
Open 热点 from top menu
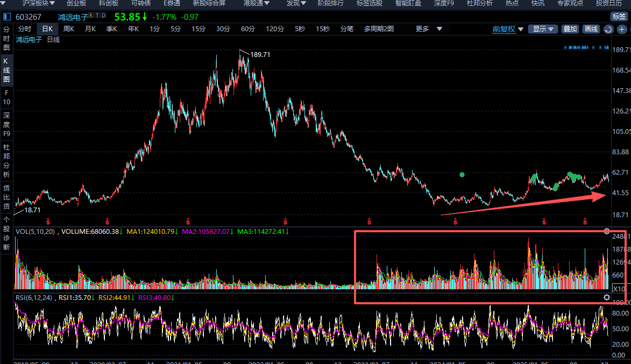(512, 3)
